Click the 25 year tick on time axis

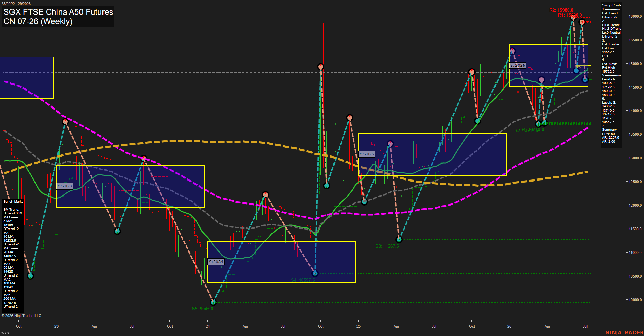[359, 326]
